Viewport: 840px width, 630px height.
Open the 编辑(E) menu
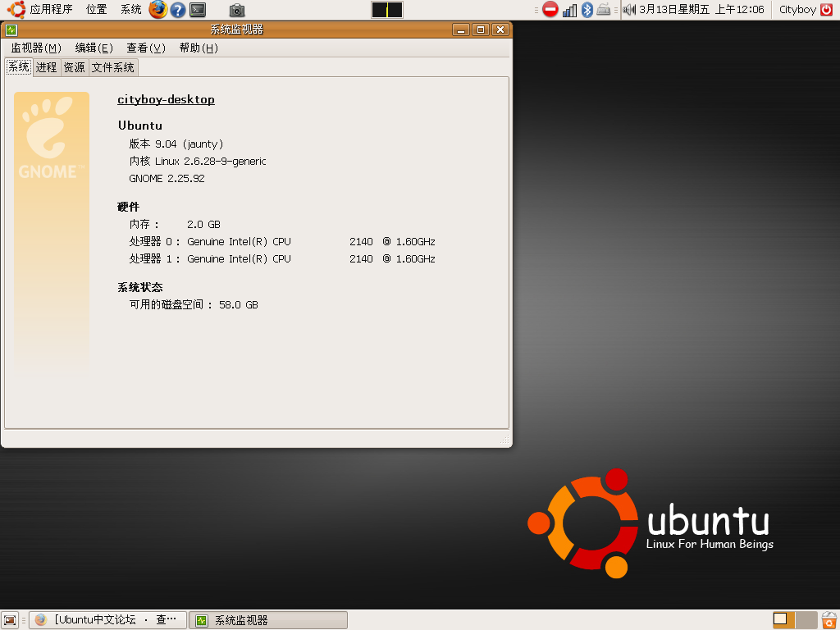click(94, 48)
